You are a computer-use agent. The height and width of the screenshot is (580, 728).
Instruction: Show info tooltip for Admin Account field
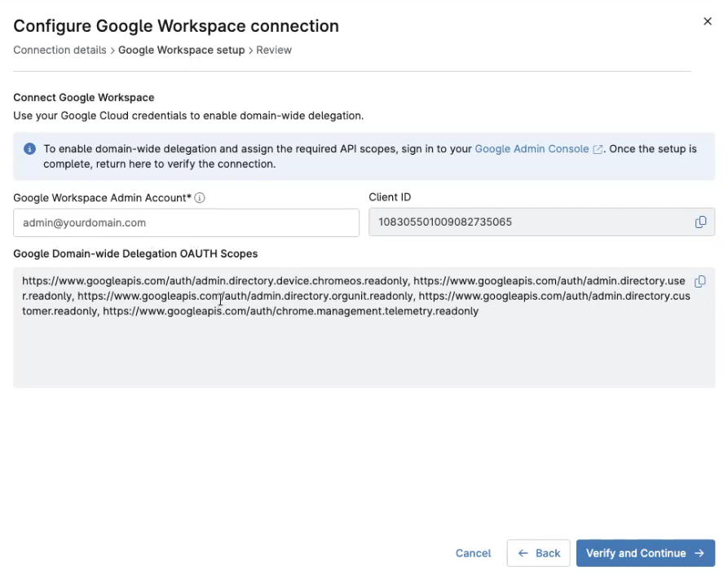point(200,198)
